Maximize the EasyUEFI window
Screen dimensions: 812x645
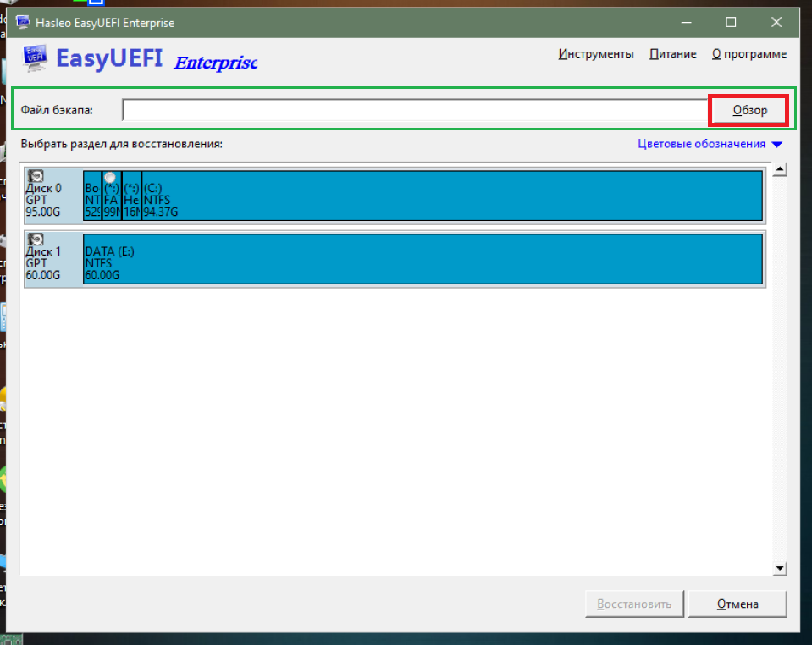tap(731, 22)
